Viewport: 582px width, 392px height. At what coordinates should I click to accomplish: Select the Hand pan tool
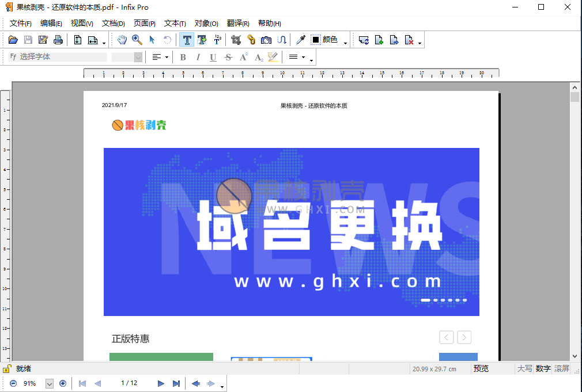click(122, 40)
